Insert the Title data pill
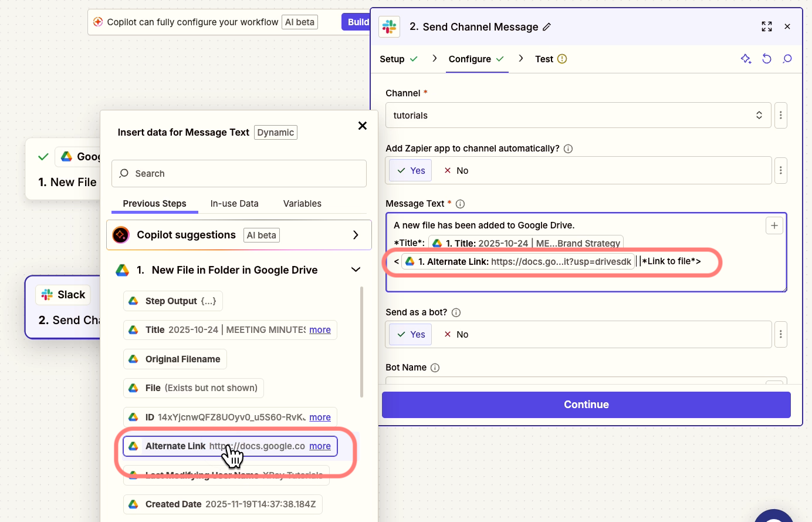This screenshot has height=522, width=812. pos(230,330)
